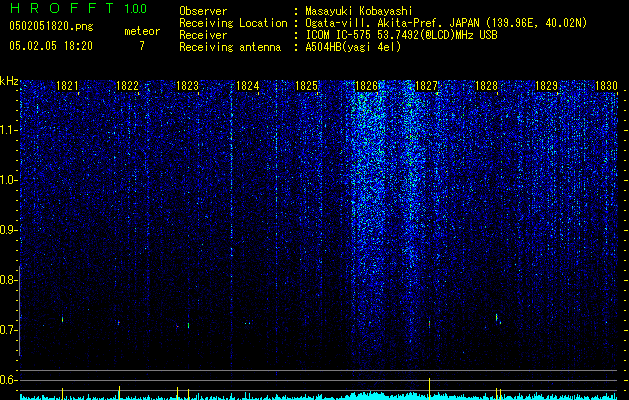Click the Receiving Location label
Screen dimensions: 629x400
[x=233, y=23]
